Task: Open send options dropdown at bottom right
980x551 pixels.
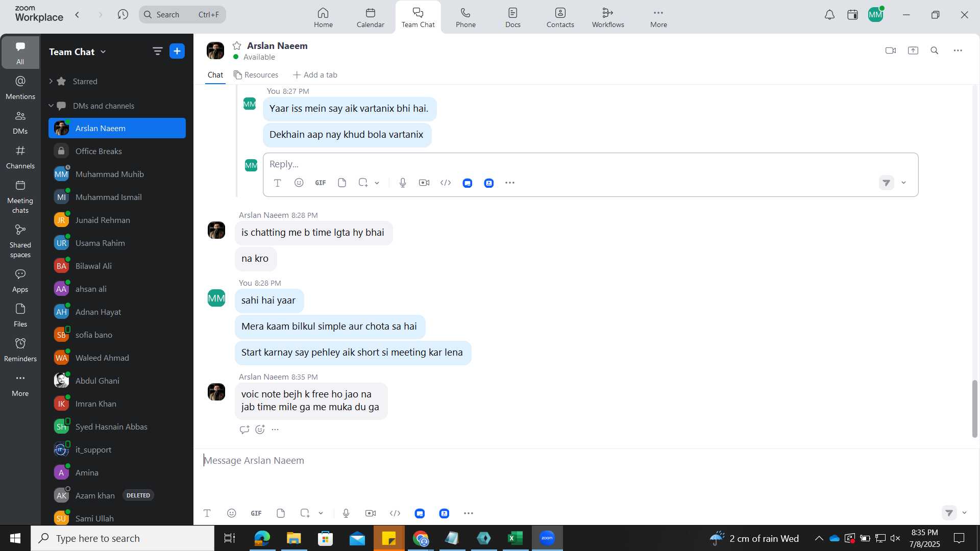Action: (965, 513)
